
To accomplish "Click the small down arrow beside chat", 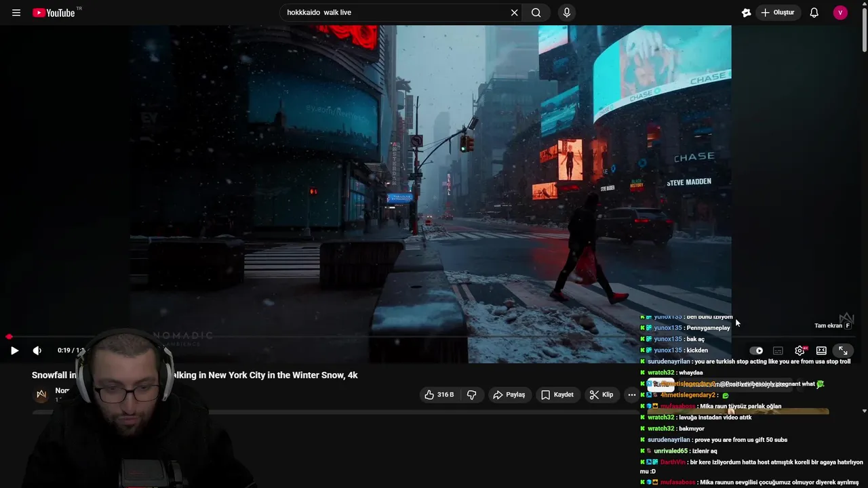I will [x=864, y=411].
